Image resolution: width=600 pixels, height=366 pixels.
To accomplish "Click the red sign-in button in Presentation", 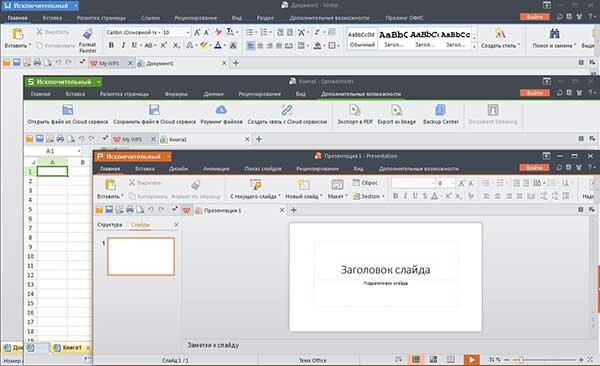I will click(x=534, y=168).
